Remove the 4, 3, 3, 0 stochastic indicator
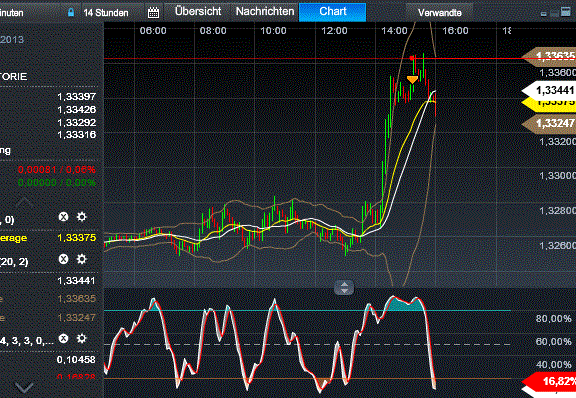The width and height of the screenshot is (576, 398). 64,338
